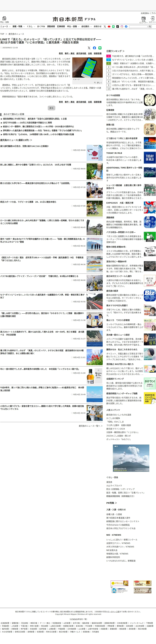Expand the 申込・投稿 menu dropdown
The width and height of the screenshot is (156, 644).
point(73,27)
